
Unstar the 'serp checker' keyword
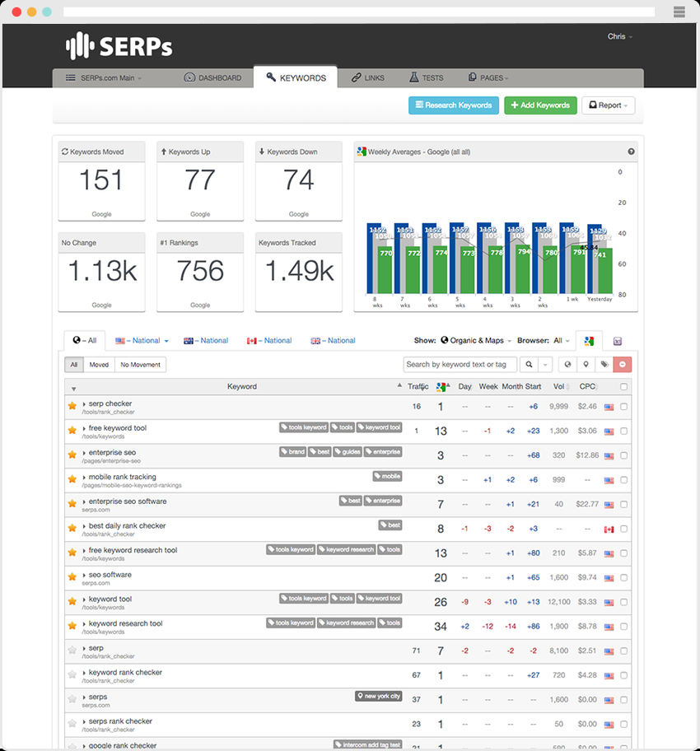[72, 406]
